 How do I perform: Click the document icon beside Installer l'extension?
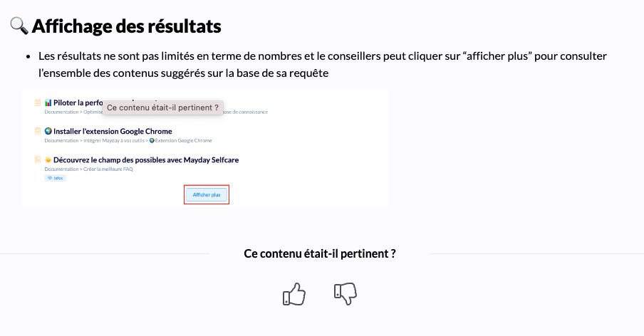pos(38,131)
